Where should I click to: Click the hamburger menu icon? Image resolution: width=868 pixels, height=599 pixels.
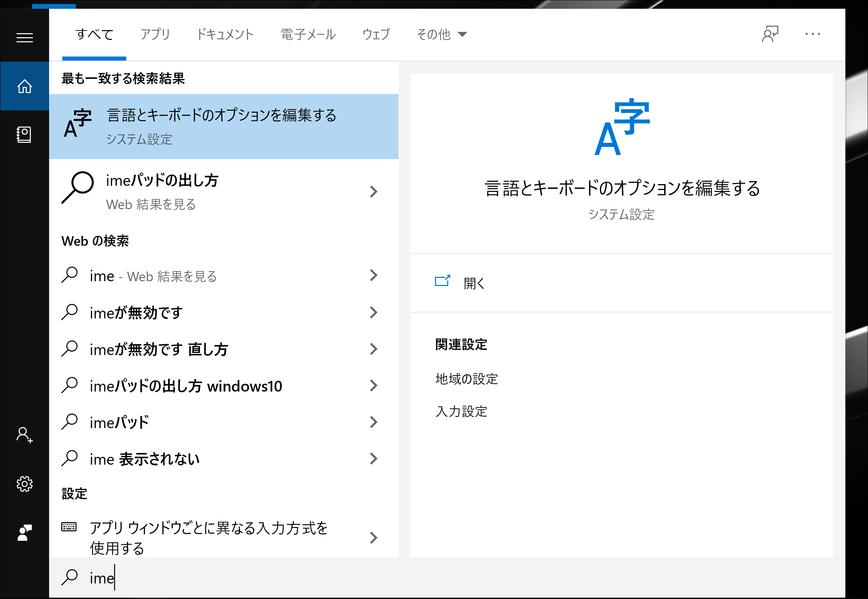click(25, 38)
